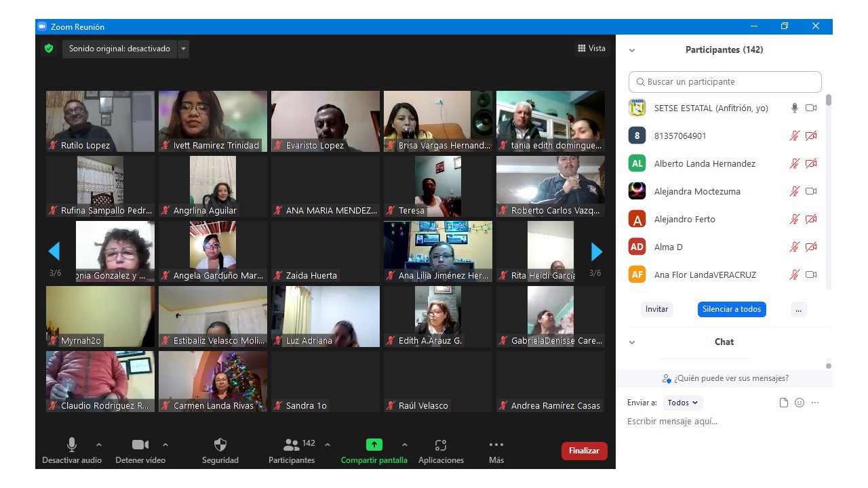Unmute Alejandra Moctezuma microphone icon

(x=795, y=191)
